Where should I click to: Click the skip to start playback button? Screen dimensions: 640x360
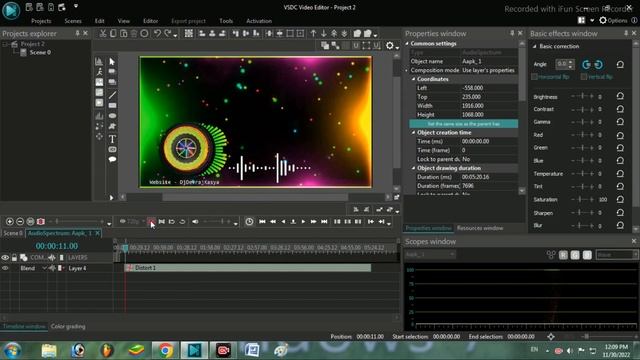(x=262, y=222)
